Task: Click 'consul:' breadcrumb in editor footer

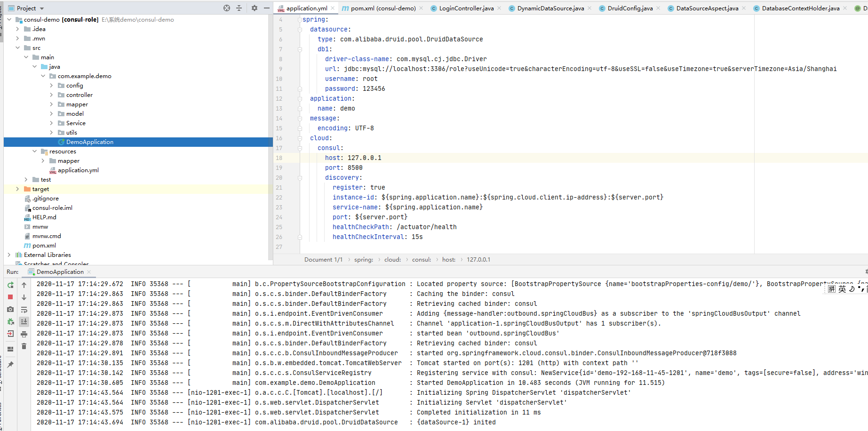Action: pos(422,260)
